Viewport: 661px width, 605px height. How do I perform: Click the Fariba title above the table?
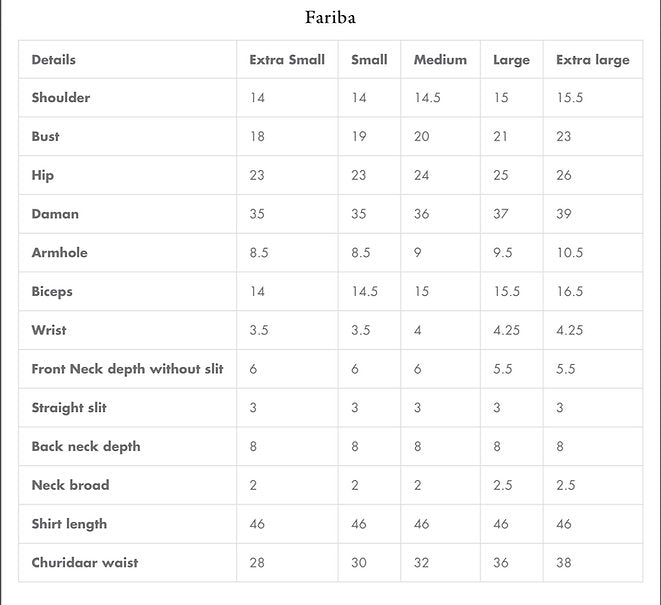point(330,17)
